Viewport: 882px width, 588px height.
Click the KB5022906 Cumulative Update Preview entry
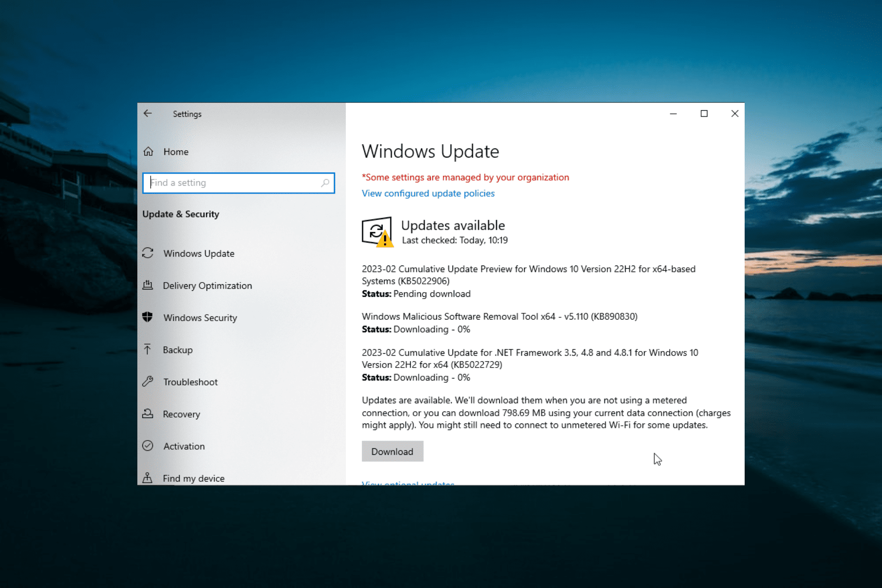point(529,275)
